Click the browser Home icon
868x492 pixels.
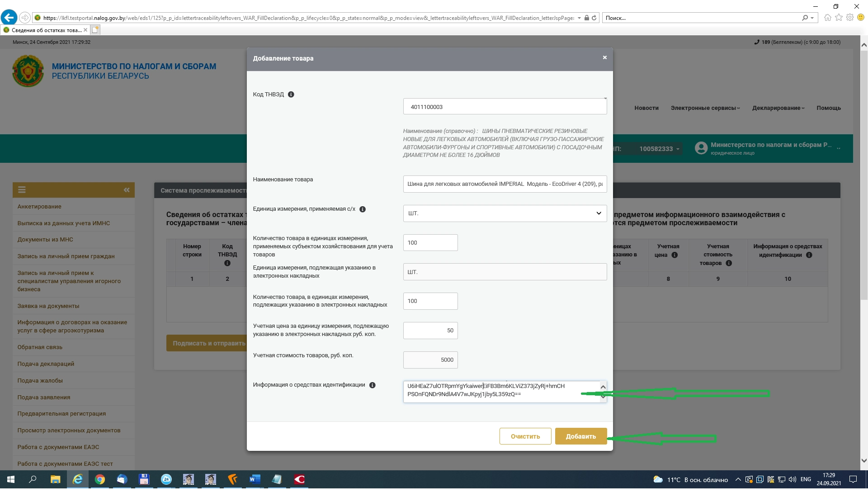(x=827, y=18)
